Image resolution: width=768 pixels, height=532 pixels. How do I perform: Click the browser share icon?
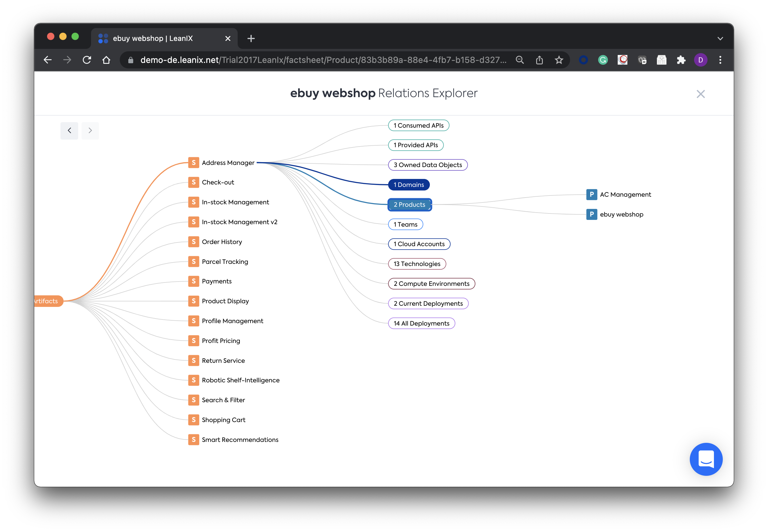pyautogui.click(x=539, y=60)
